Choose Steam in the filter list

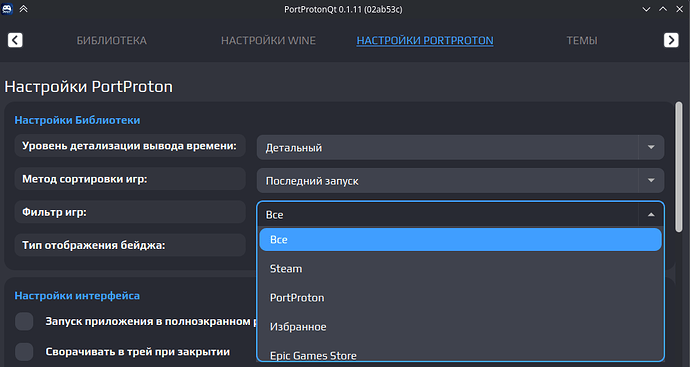pos(460,268)
